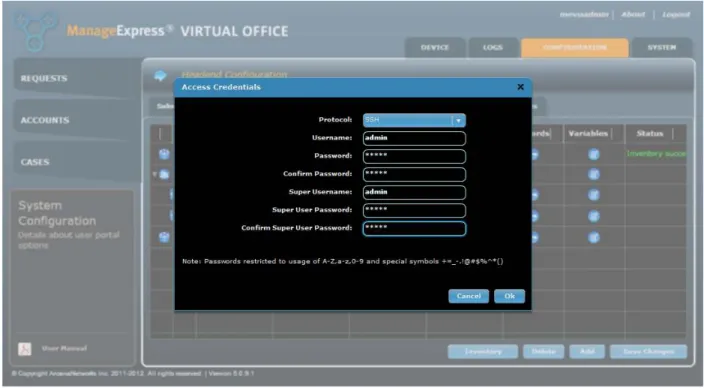Click the Headend Configuration title text

(234, 75)
